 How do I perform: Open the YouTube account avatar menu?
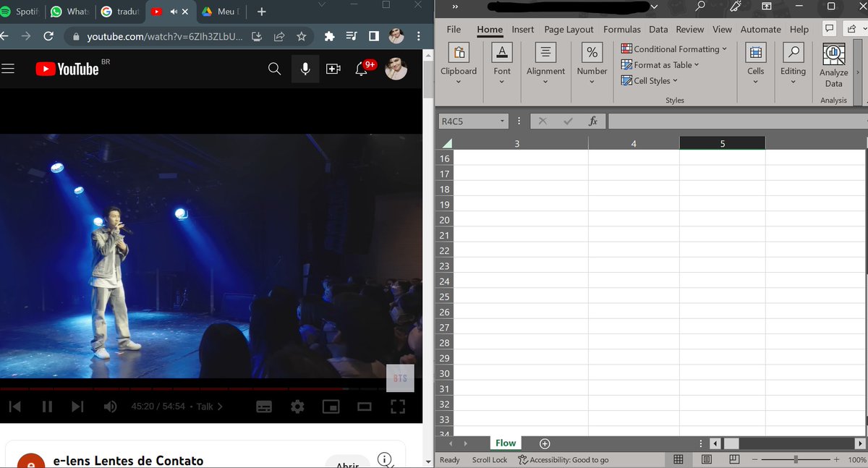pos(396,69)
